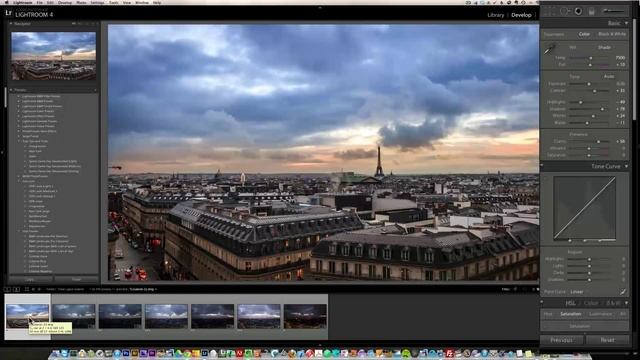
Task: Switch to the Develop module
Action: (x=521, y=15)
